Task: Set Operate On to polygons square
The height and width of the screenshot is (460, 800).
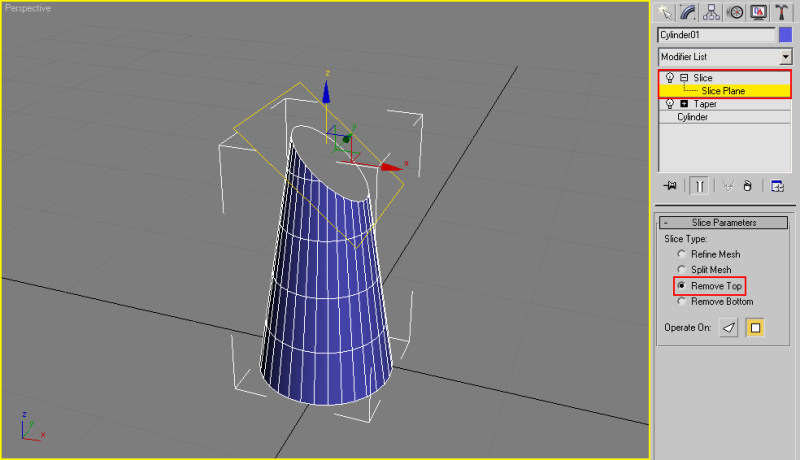Action: coord(755,327)
